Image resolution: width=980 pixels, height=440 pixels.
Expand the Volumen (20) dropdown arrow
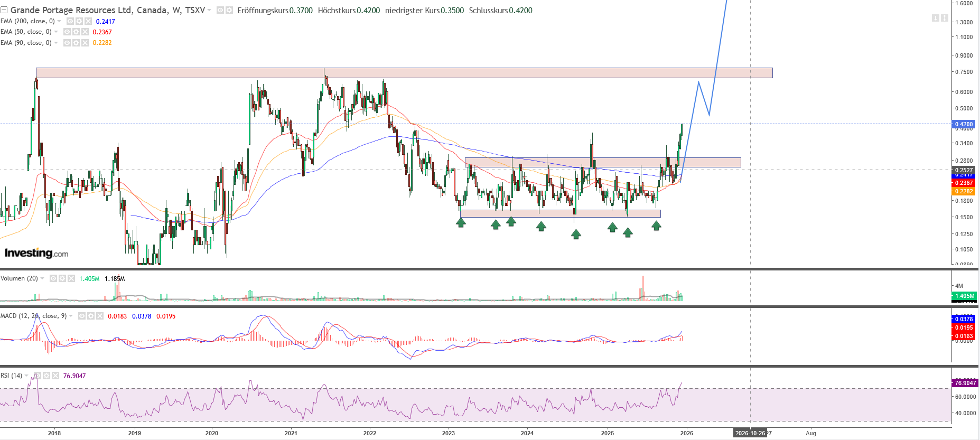[42, 278]
